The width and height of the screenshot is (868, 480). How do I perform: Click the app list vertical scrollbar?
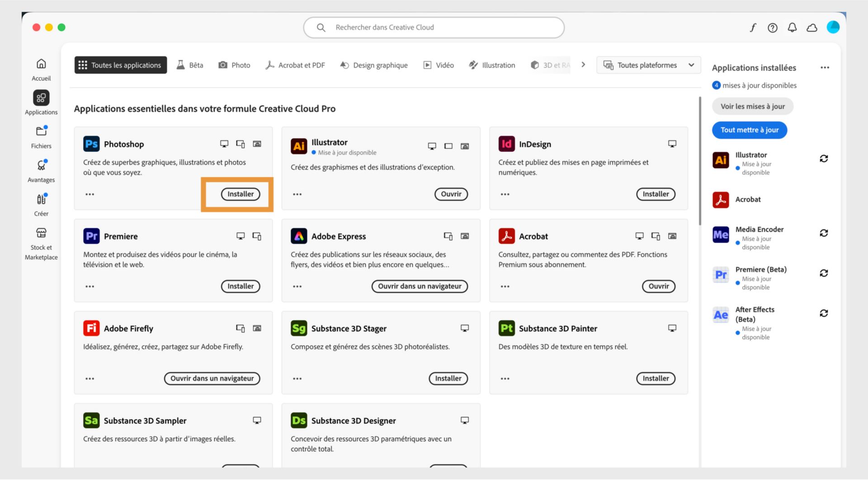pos(700,160)
